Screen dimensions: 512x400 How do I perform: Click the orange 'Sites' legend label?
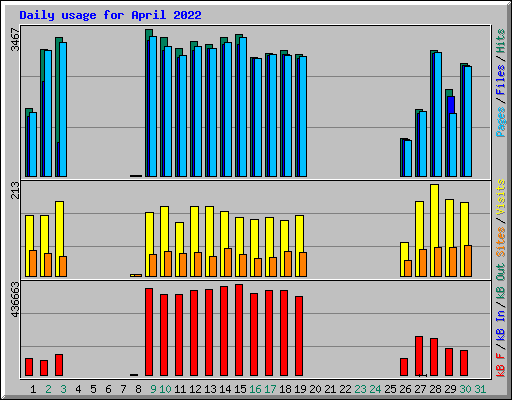tap(501, 242)
